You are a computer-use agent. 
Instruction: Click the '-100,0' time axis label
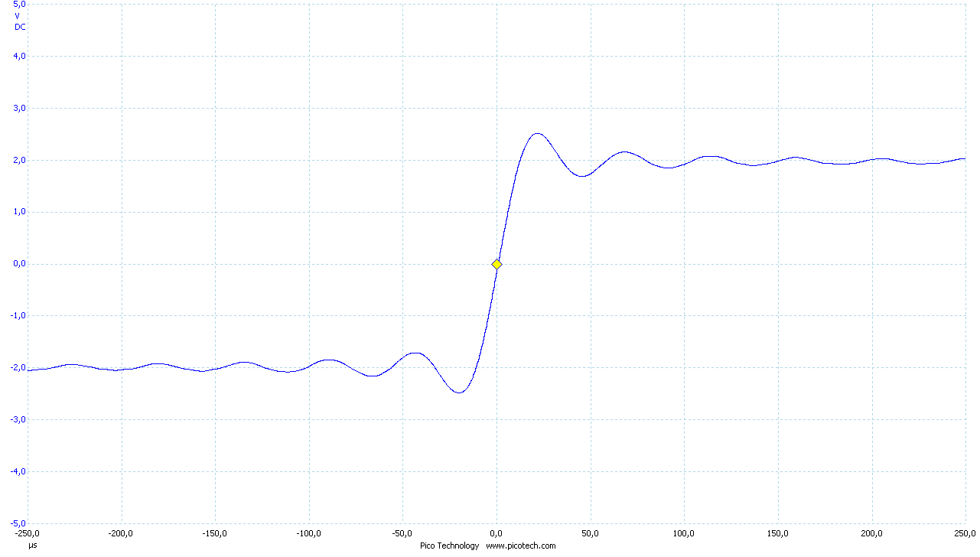309,533
